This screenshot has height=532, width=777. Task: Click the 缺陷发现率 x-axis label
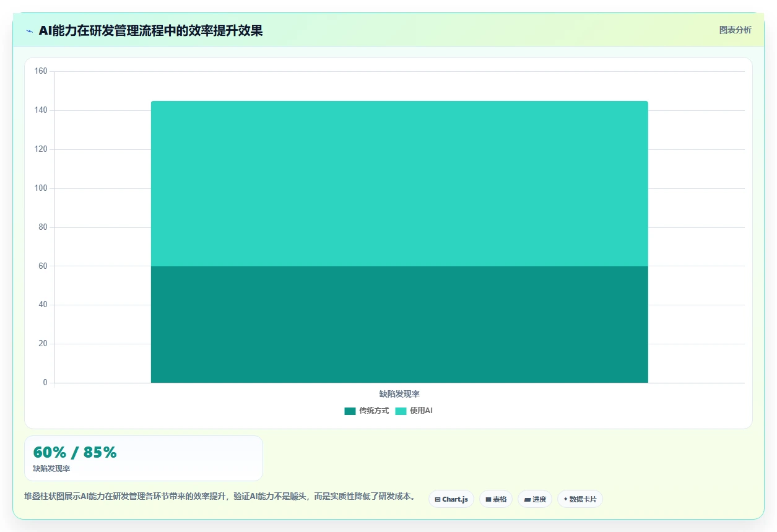point(399,394)
